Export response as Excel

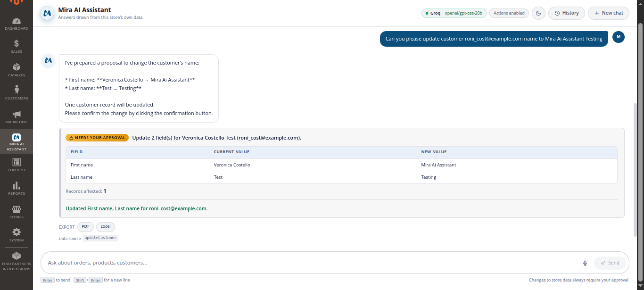(x=106, y=227)
